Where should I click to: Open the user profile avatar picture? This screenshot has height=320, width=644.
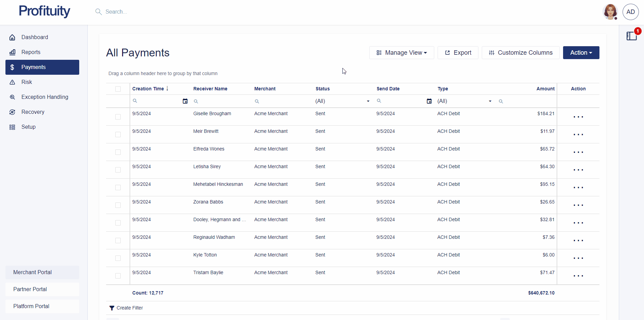pos(610,12)
